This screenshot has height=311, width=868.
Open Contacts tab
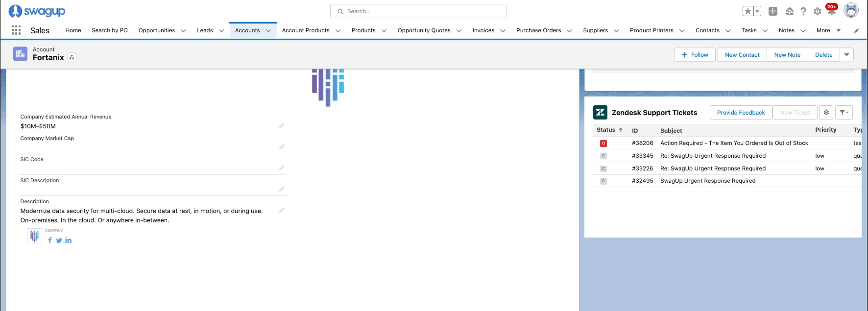point(707,30)
